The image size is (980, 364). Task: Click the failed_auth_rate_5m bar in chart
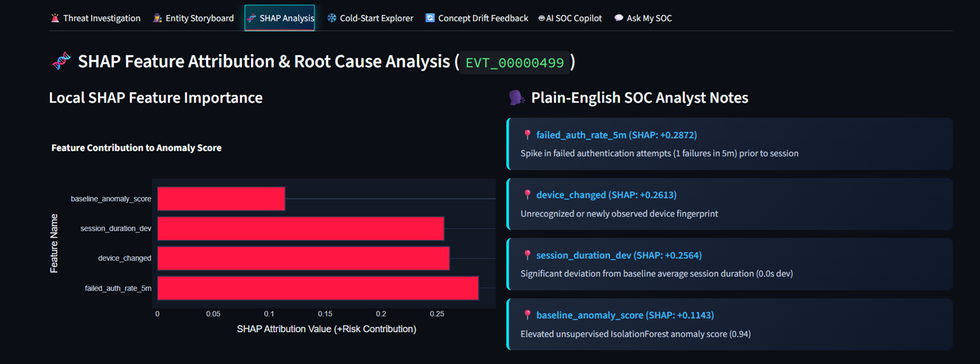point(318,288)
